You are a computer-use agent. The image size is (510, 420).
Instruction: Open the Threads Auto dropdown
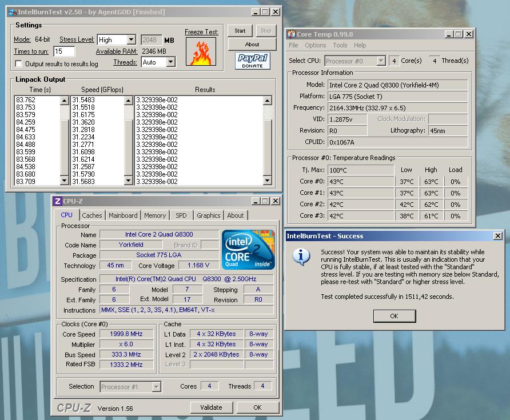(x=171, y=62)
